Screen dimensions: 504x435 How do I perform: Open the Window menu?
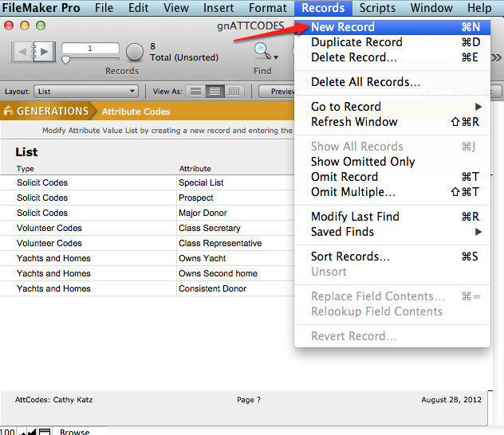pyautogui.click(x=431, y=8)
